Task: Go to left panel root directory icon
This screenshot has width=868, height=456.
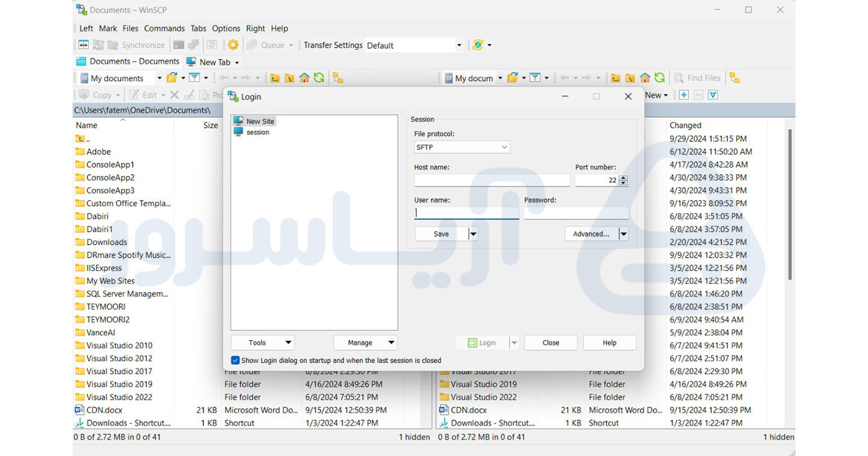Action: click(x=290, y=77)
